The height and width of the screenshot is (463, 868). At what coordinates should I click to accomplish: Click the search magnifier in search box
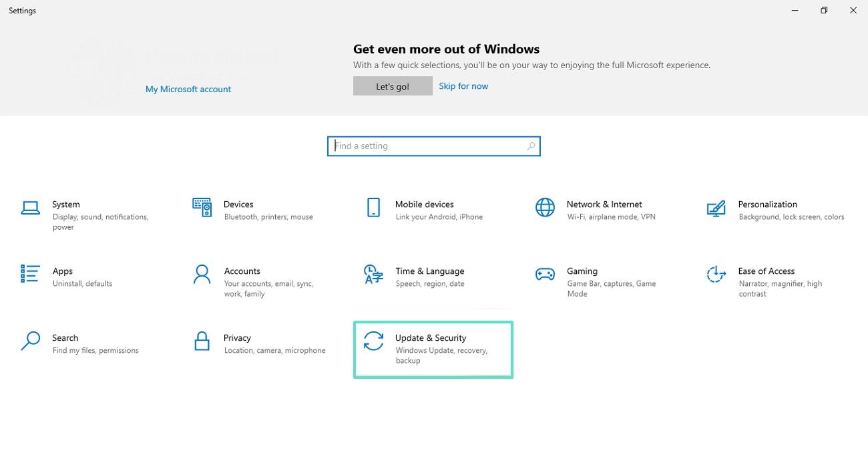pyautogui.click(x=531, y=146)
